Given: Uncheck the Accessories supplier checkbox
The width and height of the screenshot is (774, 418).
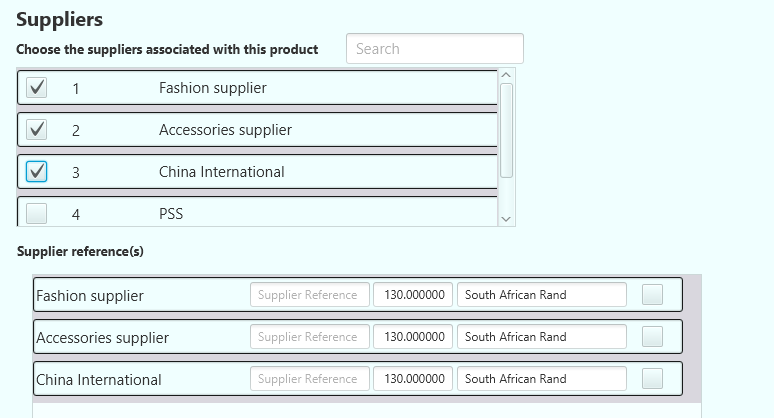Looking at the screenshot, I should coord(37,130).
